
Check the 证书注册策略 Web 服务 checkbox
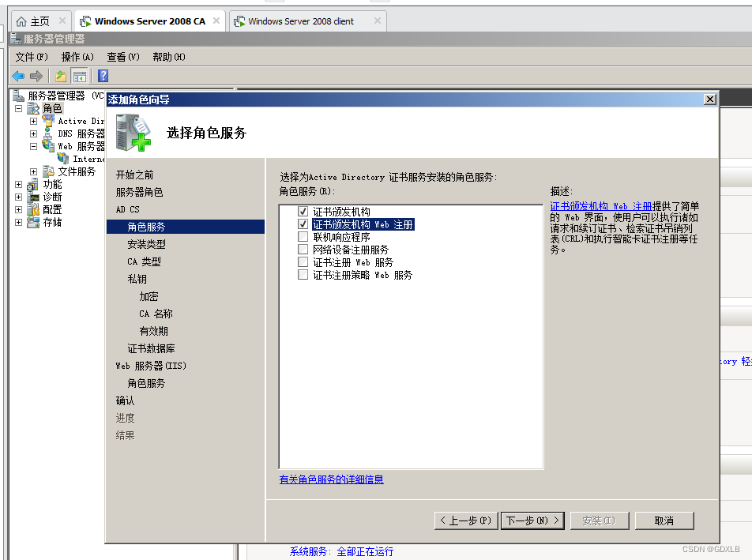pyautogui.click(x=303, y=275)
